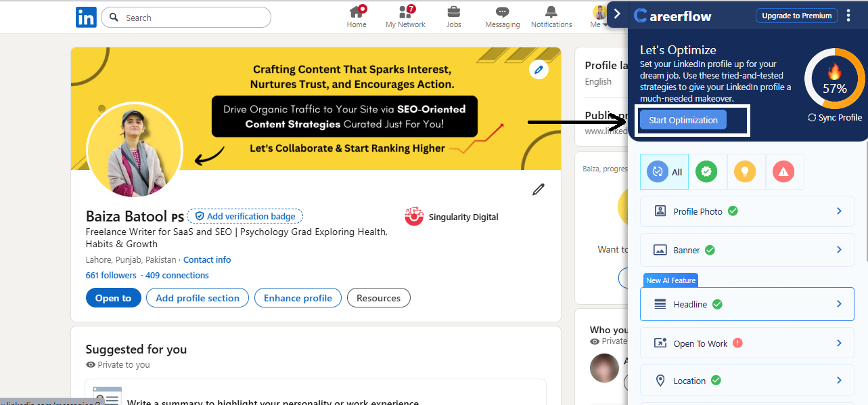Viewport: 868px width, 405px height.
Task: Select the red warning filter
Action: 784,172
